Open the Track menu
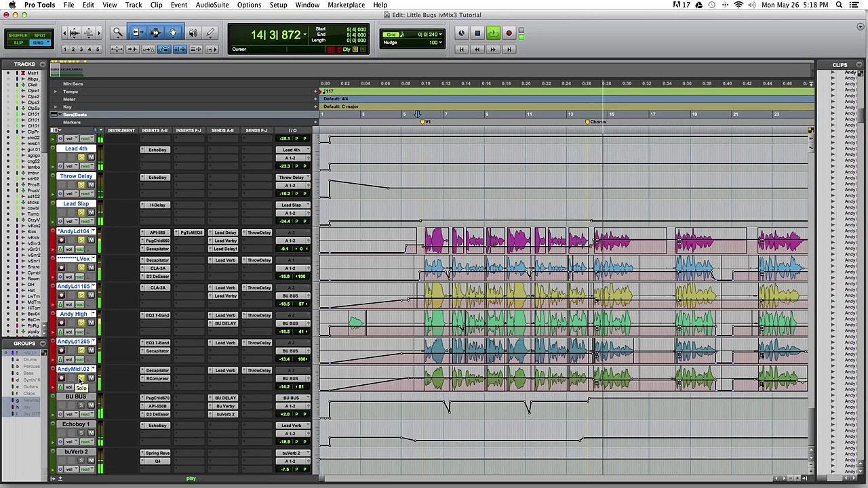The height and width of the screenshot is (488, 868). [x=134, y=5]
